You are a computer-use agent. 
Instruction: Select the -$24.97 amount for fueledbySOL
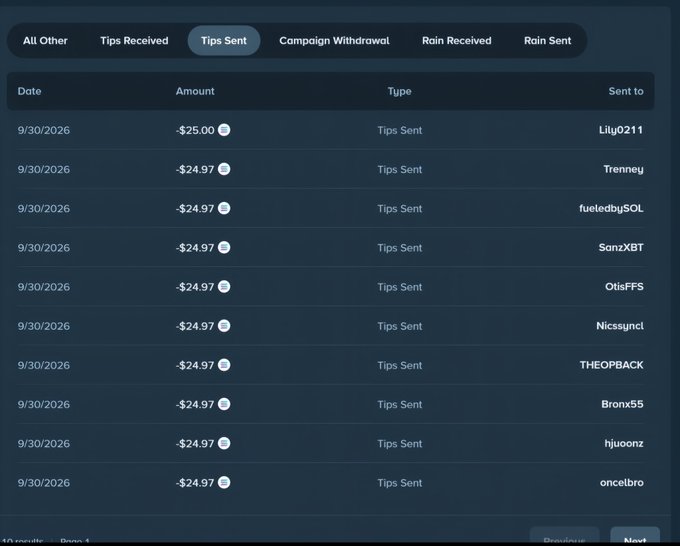195,209
